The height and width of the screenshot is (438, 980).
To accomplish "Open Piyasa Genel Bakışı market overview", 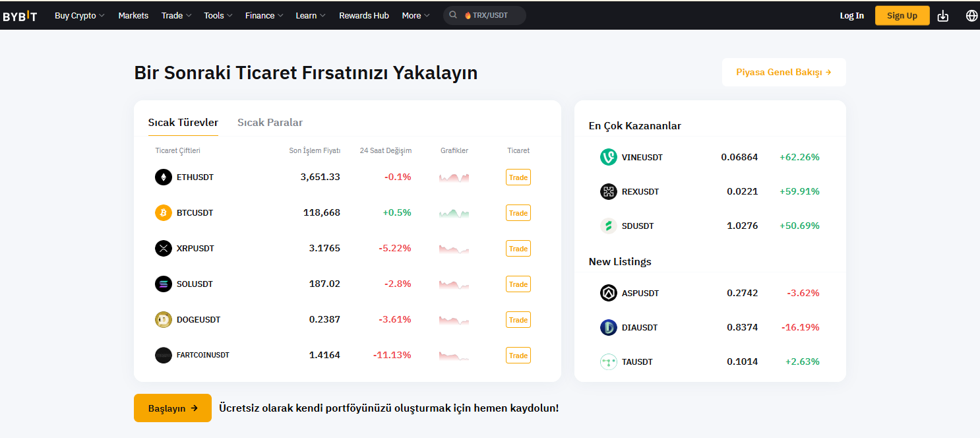I will [x=783, y=73].
